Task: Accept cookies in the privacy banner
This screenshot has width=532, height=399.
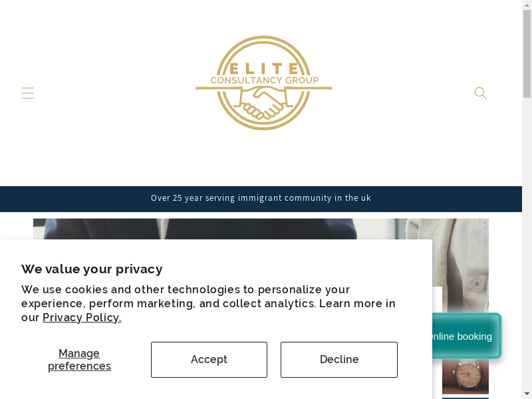Action: coord(209,360)
